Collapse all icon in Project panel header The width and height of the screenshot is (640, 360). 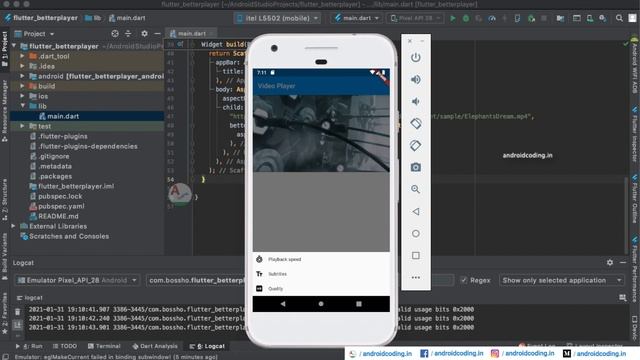click(128, 34)
